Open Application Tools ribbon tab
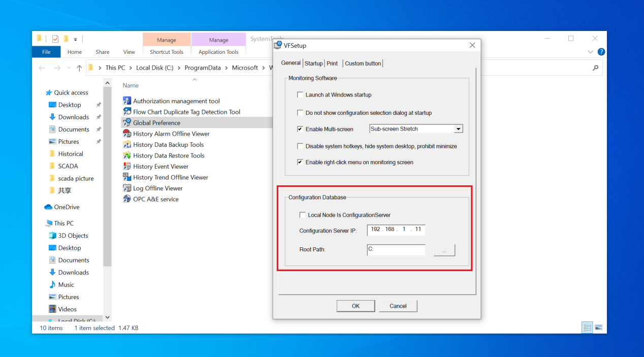644x357 pixels. (x=218, y=52)
